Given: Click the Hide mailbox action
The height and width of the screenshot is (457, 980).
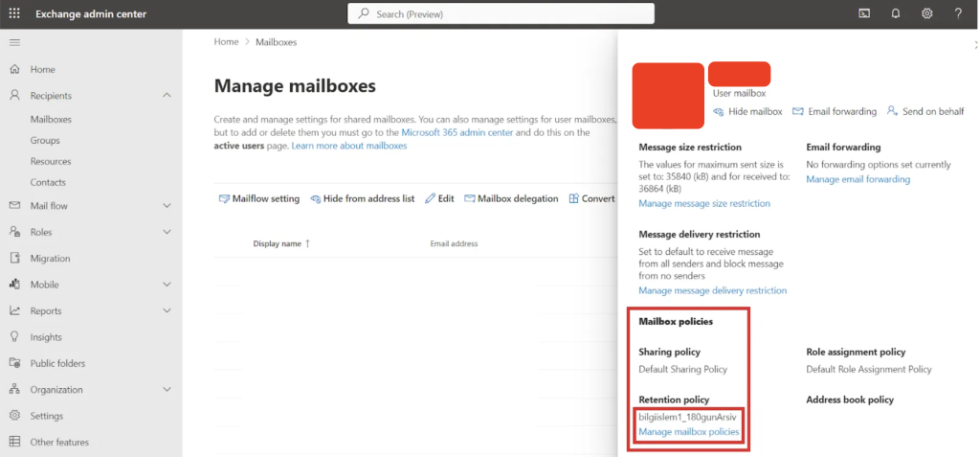Looking at the screenshot, I should tap(747, 111).
